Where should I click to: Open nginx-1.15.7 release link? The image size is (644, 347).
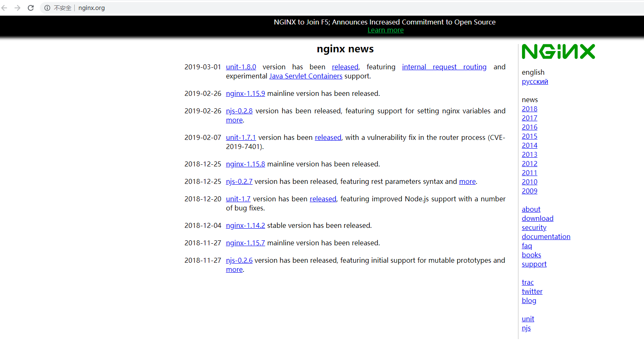[246, 243]
